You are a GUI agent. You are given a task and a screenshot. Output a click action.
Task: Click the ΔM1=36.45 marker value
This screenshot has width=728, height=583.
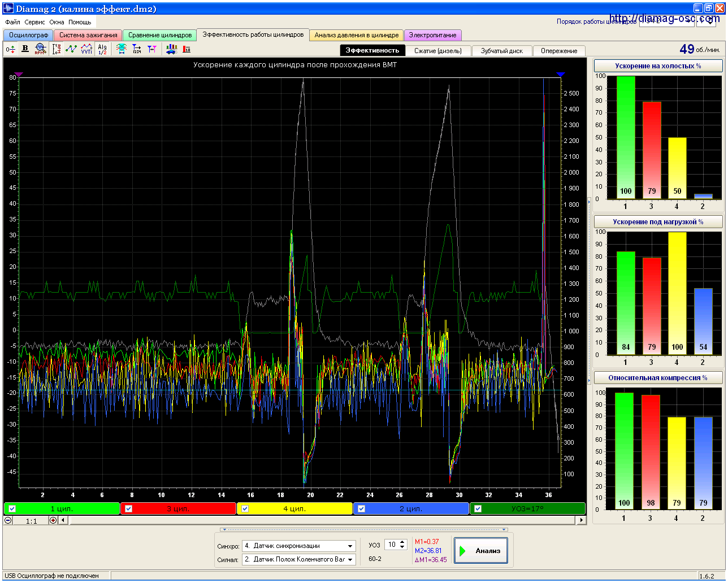click(x=431, y=560)
